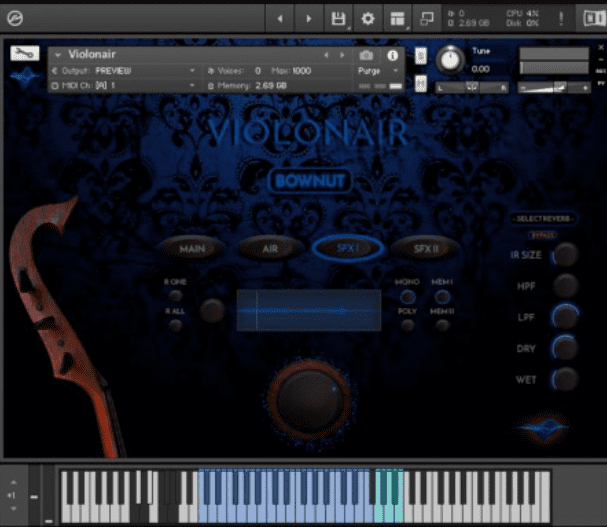607x527 pixels.
Task: Shift keyboard octave down arrow
Action: tap(14, 508)
